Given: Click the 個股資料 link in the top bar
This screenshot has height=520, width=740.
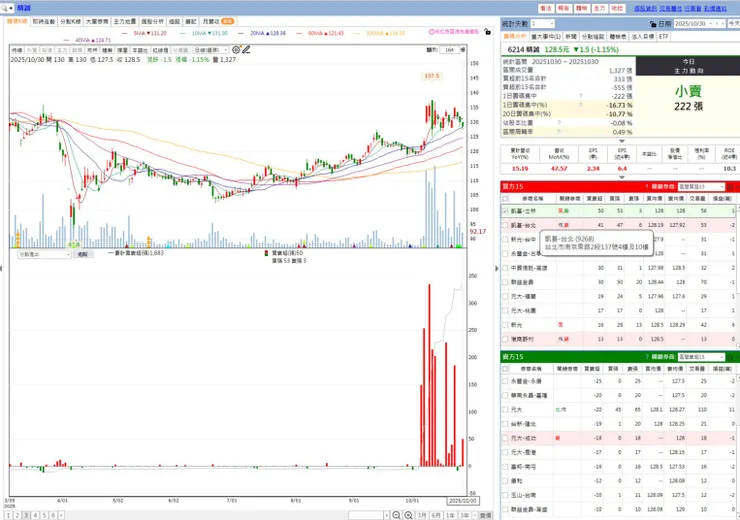Looking at the screenshot, I should coord(645,8).
